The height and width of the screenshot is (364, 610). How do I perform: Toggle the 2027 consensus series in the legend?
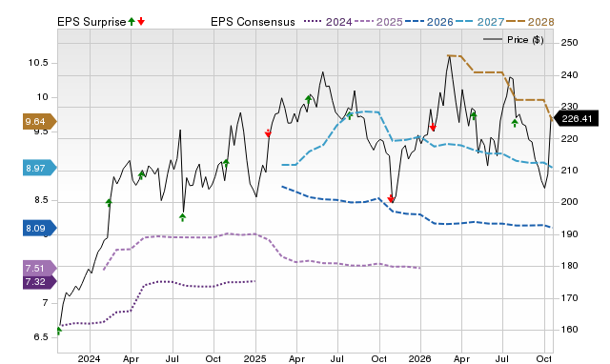(479, 22)
